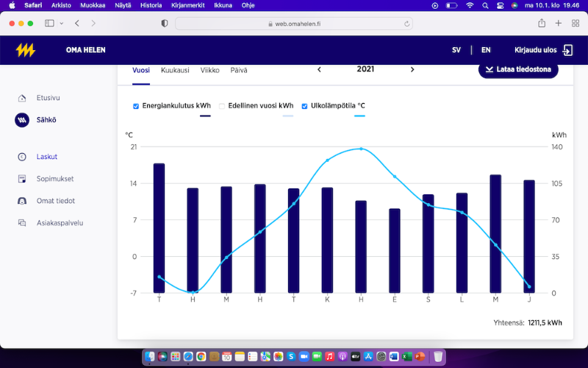Click Safari share icon in toolbar

click(542, 24)
